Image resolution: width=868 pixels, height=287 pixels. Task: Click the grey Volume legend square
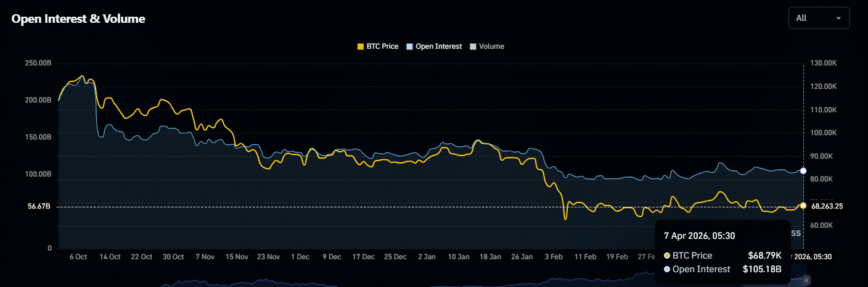coord(473,46)
